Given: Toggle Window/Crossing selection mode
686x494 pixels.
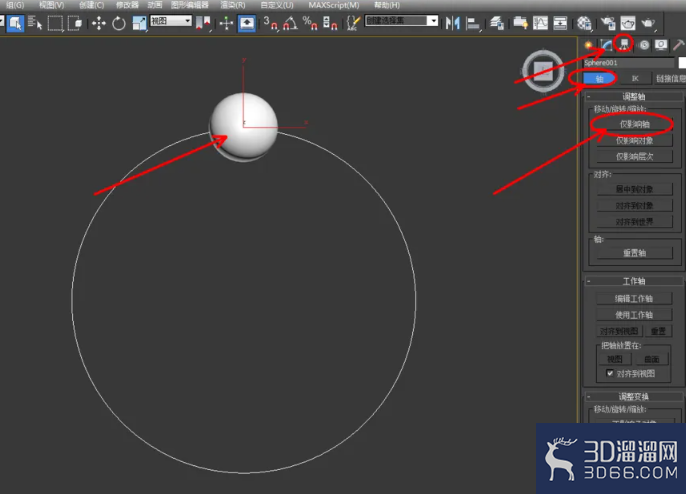Looking at the screenshot, I should coord(75,23).
